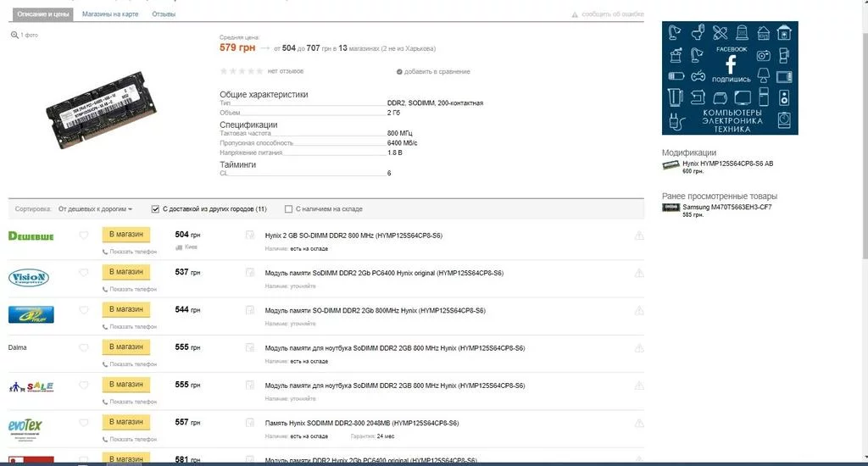This screenshot has height=466, width=868.
Task: Open modification 'Hynix HYMP125S64CP8-S6 AB'
Action: tap(727, 164)
